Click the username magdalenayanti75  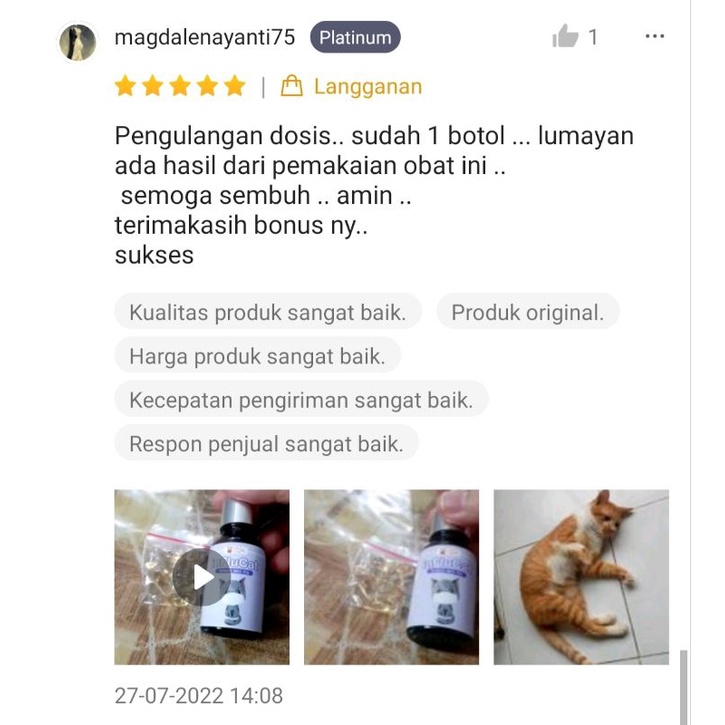point(205,37)
